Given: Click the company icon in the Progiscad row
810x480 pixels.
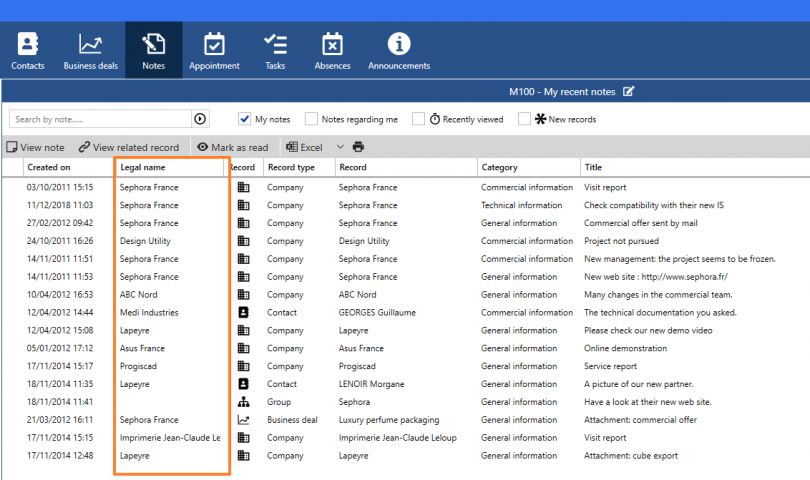Looking at the screenshot, I should point(243,366).
